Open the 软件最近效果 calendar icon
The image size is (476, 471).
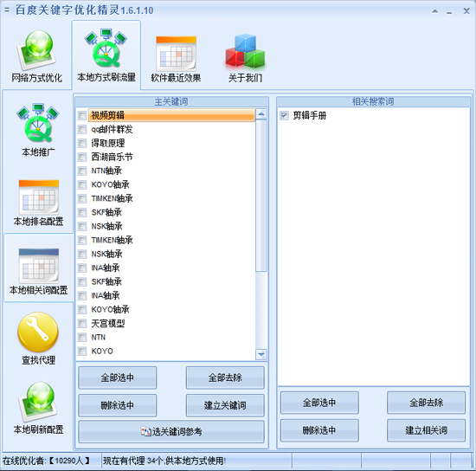click(176, 54)
